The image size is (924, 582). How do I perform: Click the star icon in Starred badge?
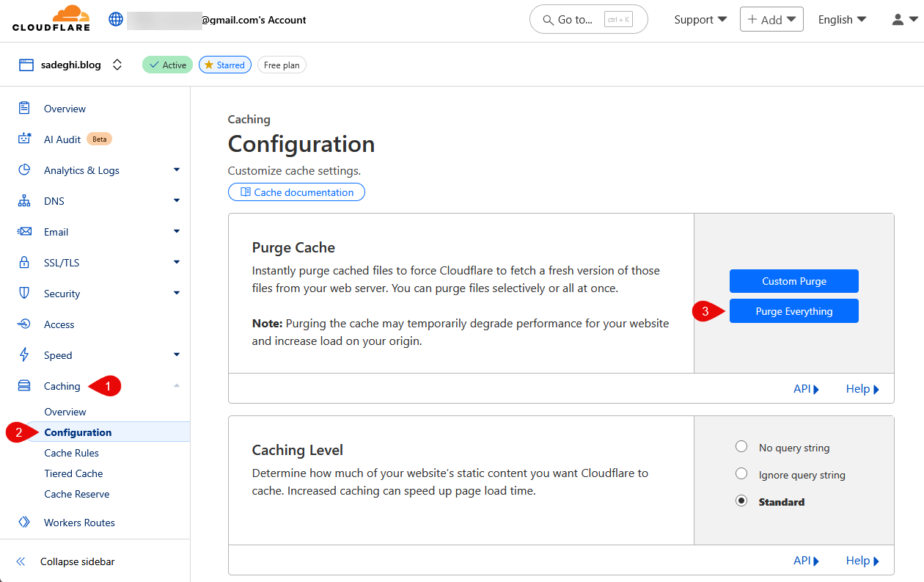tap(209, 65)
